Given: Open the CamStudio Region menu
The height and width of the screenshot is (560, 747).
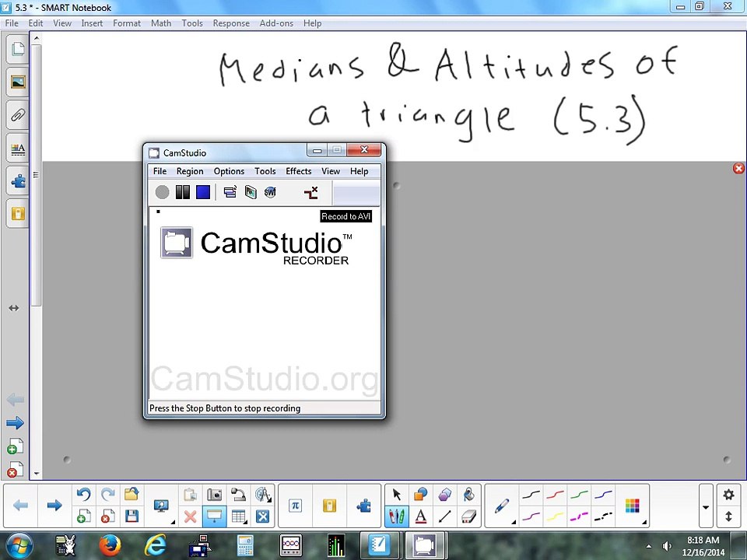Looking at the screenshot, I should 190,171.
